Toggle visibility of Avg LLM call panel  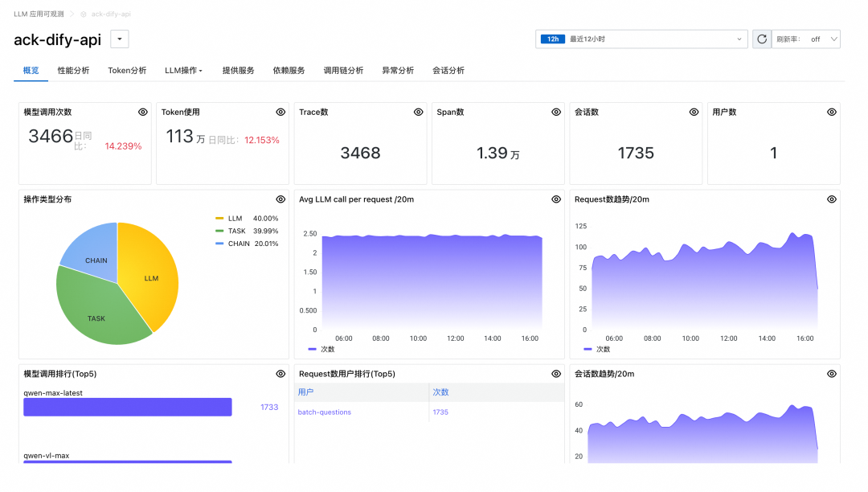click(556, 199)
